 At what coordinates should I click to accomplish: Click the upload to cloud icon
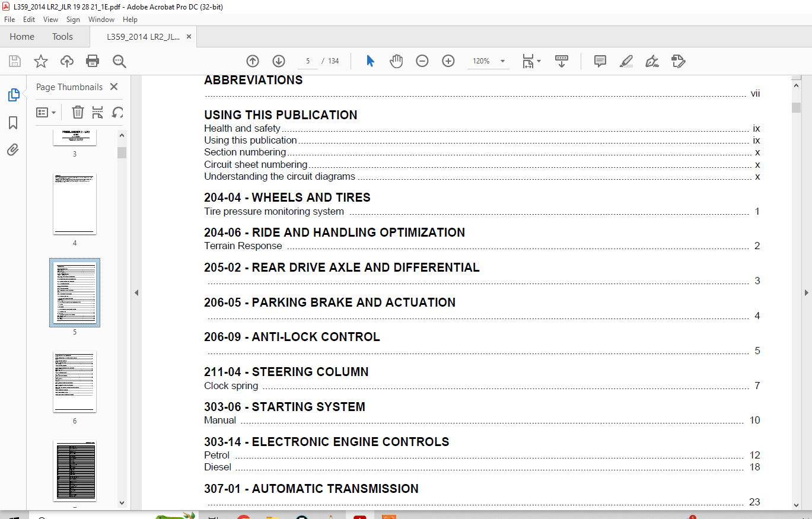coord(67,61)
